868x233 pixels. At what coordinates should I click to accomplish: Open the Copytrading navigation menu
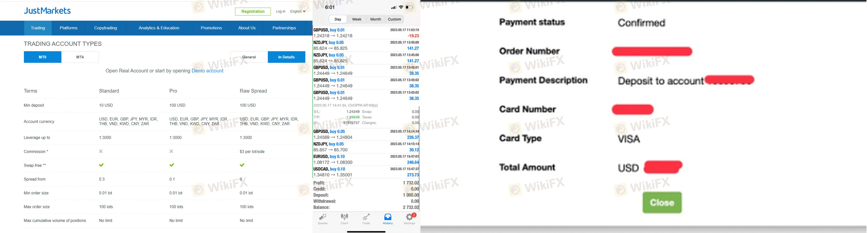[x=106, y=28]
